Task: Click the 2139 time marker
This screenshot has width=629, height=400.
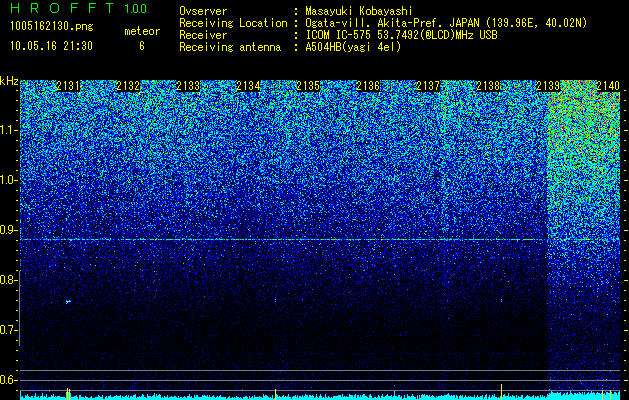Action: pos(548,86)
